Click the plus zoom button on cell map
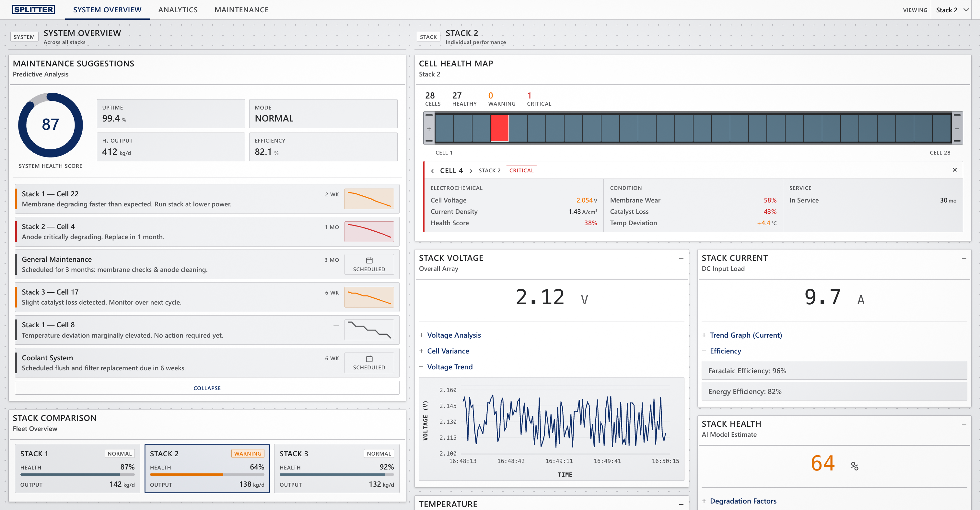Viewport: 980px width, 510px height. coord(429,129)
